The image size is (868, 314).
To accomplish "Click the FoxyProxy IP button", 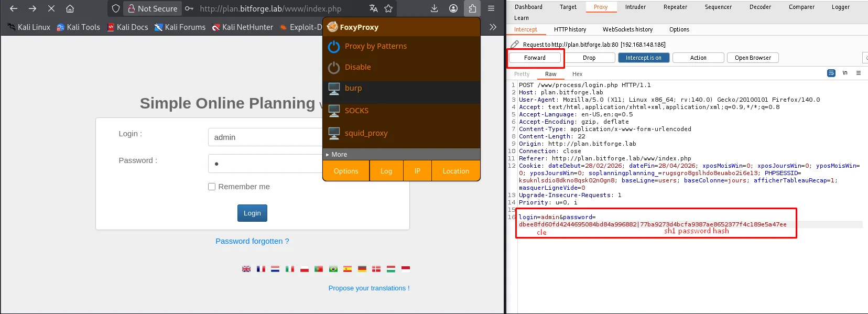I will [417, 171].
